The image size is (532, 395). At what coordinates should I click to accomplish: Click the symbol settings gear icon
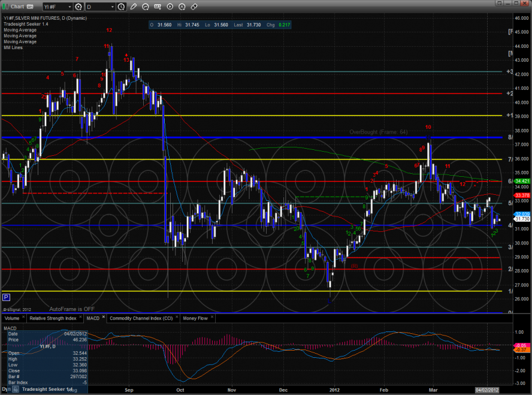78,7
